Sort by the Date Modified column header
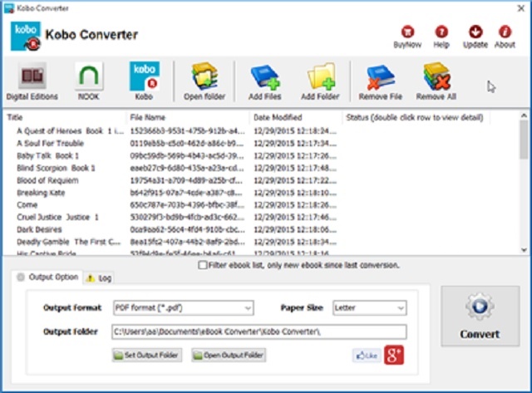Viewport: 532px width, 393px height. 296,117
